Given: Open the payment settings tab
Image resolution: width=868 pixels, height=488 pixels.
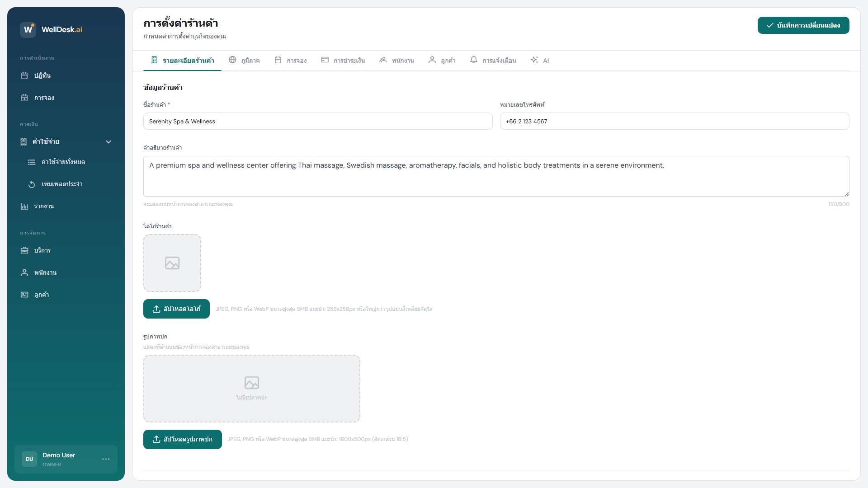Looking at the screenshot, I should pos(343,60).
